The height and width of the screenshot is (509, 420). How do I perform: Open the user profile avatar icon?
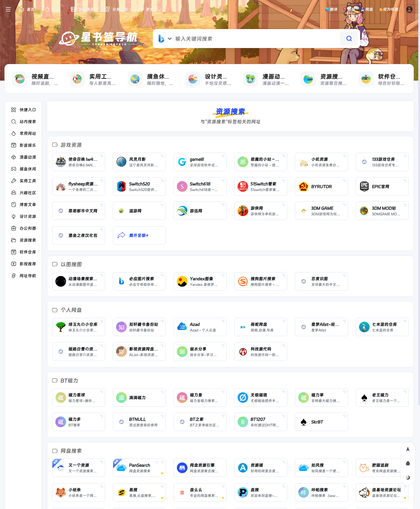(x=409, y=9)
